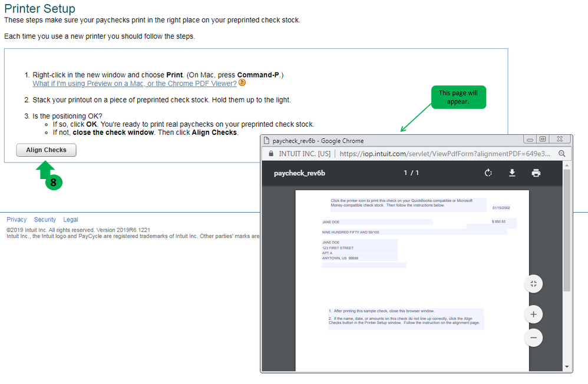
Task: Click the 123 FIRST STREET address line
Action: tap(338, 248)
